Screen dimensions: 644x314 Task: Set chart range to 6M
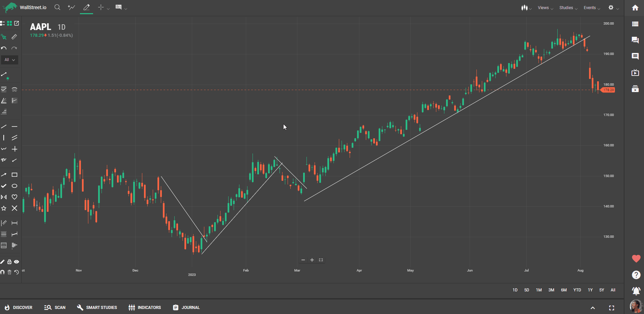[564, 290]
